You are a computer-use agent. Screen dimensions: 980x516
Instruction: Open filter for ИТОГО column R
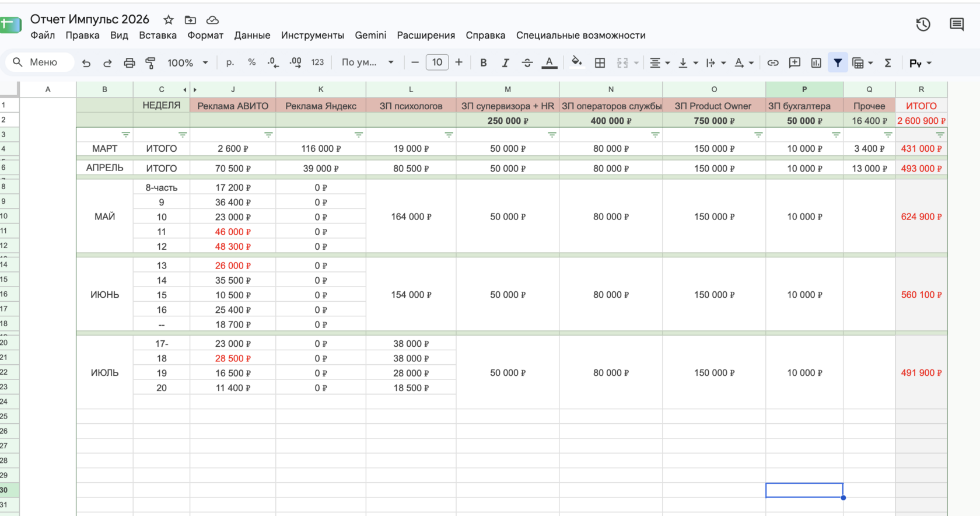coord(940,135)
